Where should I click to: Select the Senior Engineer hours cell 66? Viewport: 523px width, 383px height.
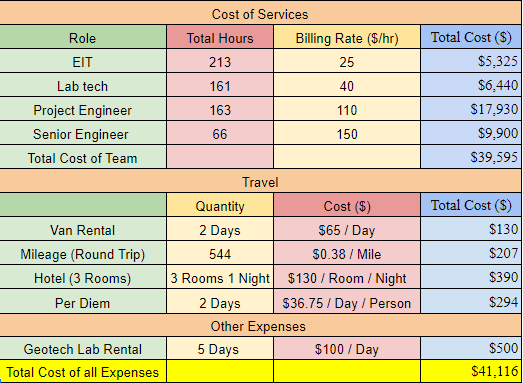point(220,133)
